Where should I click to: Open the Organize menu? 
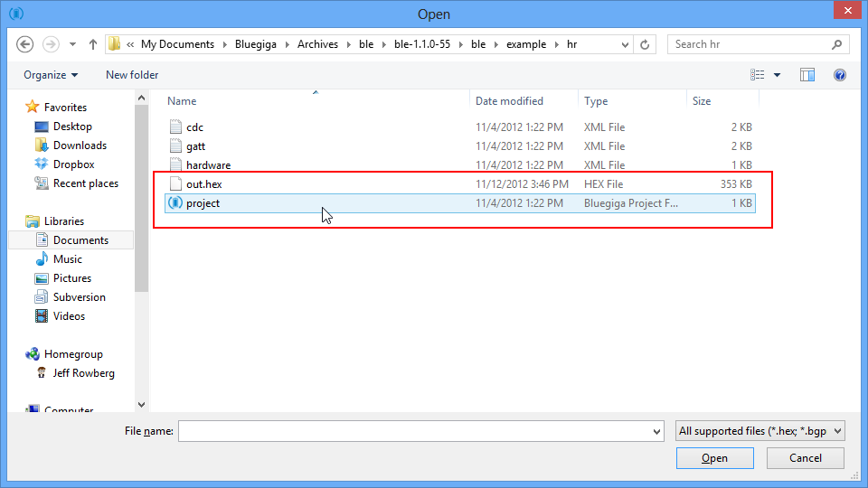tap(51, 75)
